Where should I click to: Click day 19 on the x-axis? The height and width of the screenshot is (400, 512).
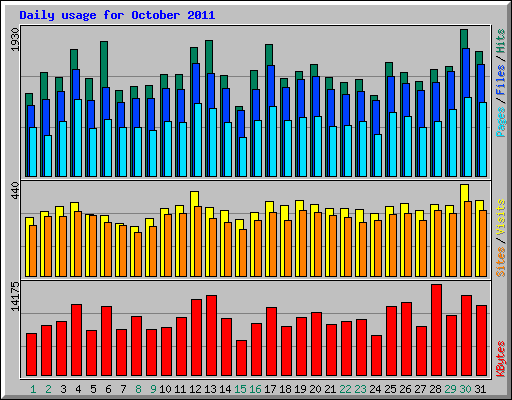[x=300, y=389]
